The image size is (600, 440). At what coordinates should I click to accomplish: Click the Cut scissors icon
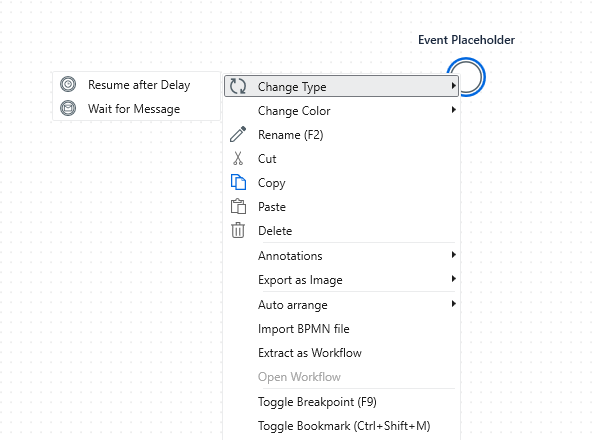tap(238, 159)
